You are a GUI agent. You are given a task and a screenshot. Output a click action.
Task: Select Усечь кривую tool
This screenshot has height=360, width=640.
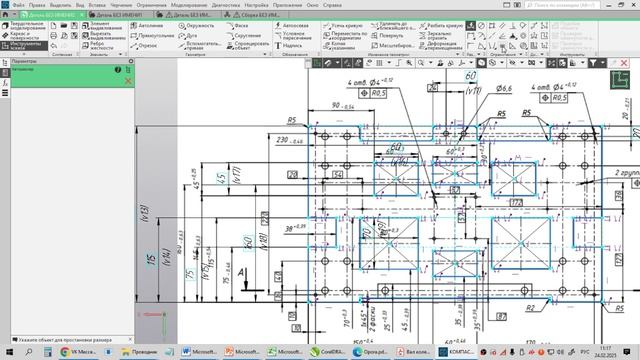click(x=342, y=26)
